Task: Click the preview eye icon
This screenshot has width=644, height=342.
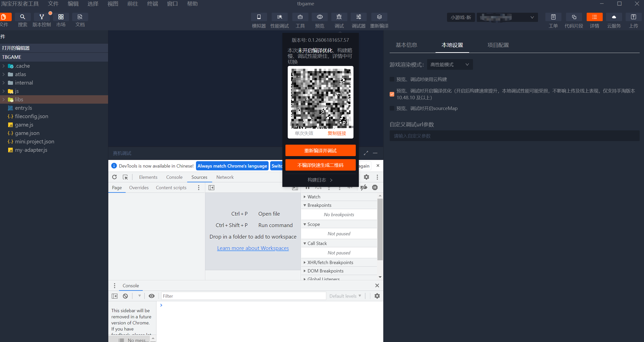Action: (320, 17)
